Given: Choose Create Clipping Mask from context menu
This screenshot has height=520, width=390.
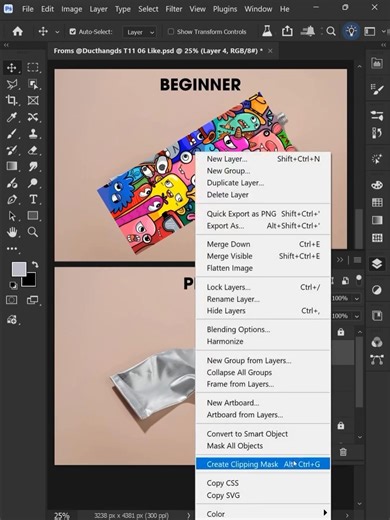Looking at the screenshot, I should click(263, 464).
